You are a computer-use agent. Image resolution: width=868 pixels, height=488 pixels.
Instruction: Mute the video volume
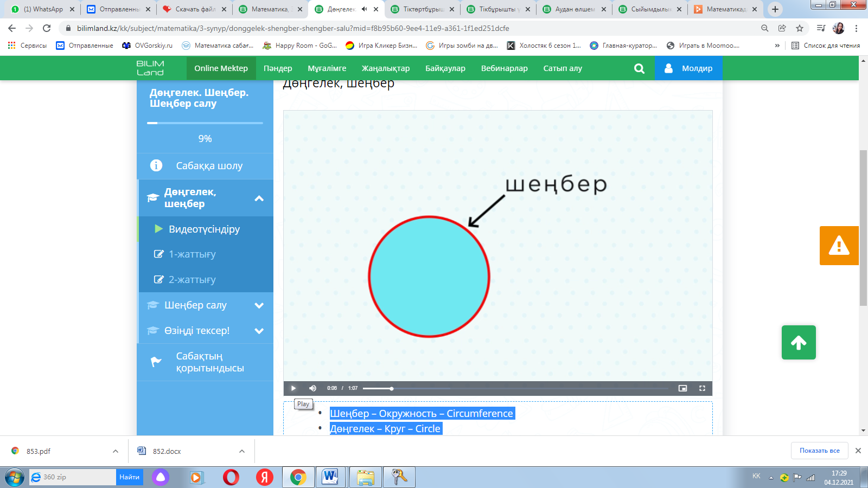(312, 388)
